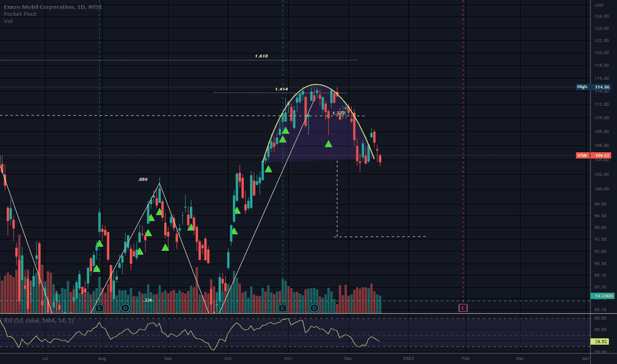Click the Oct label on the time axis

228,359
